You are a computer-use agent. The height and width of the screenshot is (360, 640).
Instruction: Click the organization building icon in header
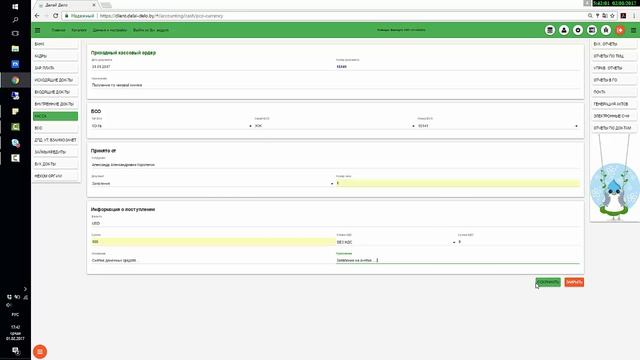[606, 30]
